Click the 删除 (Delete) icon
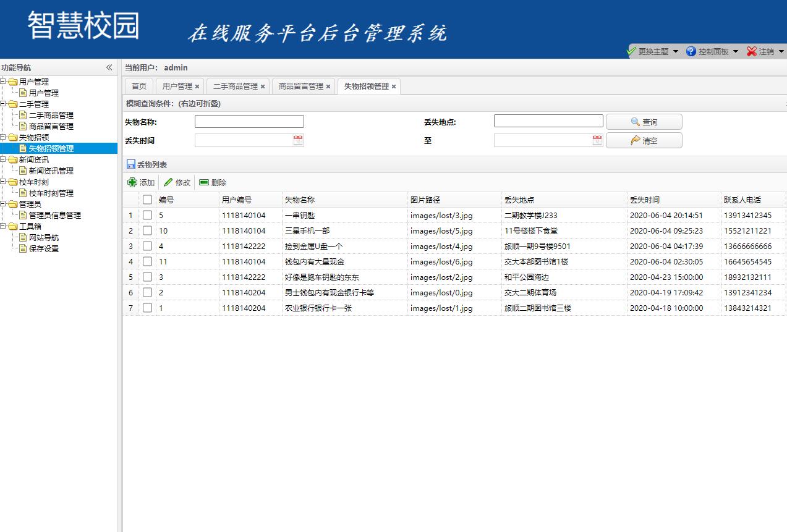The width and height of the screenshot is (787, 532). point(204,182)
